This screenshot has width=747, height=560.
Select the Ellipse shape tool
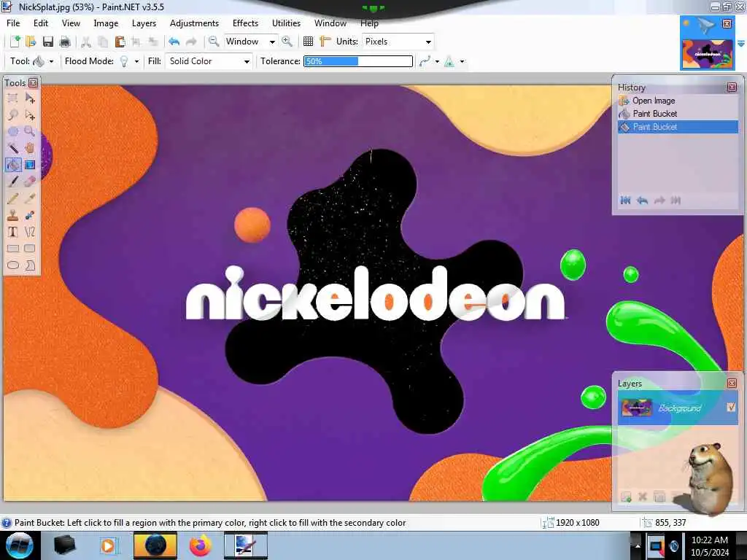click(x=13, y=265)
